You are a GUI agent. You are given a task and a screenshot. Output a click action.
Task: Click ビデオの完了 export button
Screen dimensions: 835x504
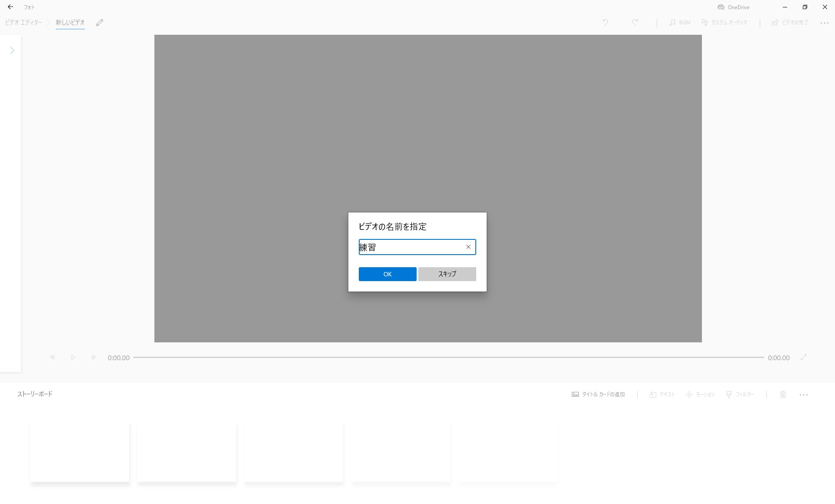(790, 23)
